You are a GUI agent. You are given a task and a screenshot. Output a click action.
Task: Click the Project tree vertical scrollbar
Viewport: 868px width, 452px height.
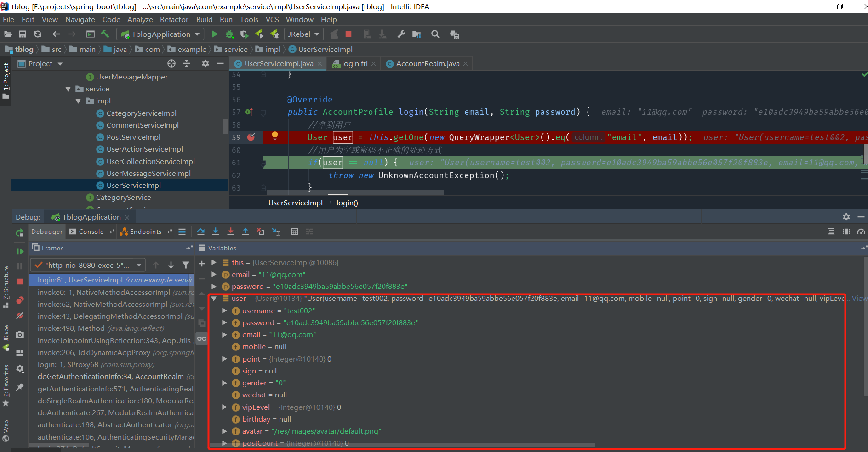(225, 126)
